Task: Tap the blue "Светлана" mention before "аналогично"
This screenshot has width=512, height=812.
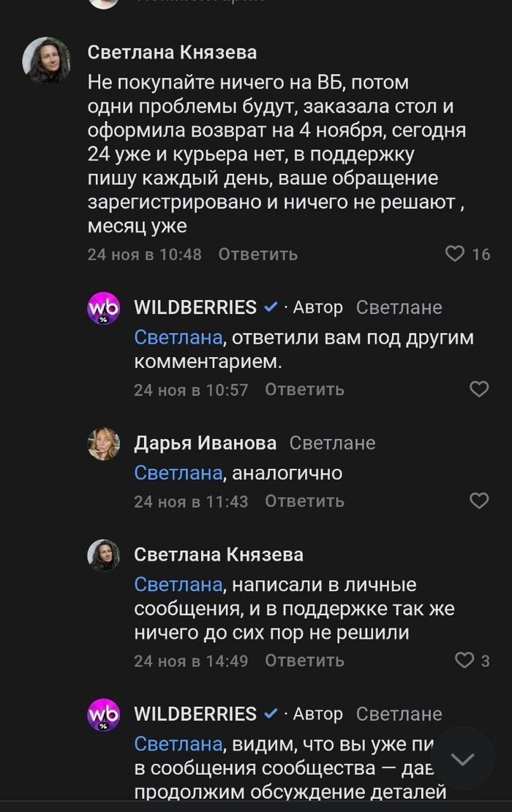Action: [178, 473]
